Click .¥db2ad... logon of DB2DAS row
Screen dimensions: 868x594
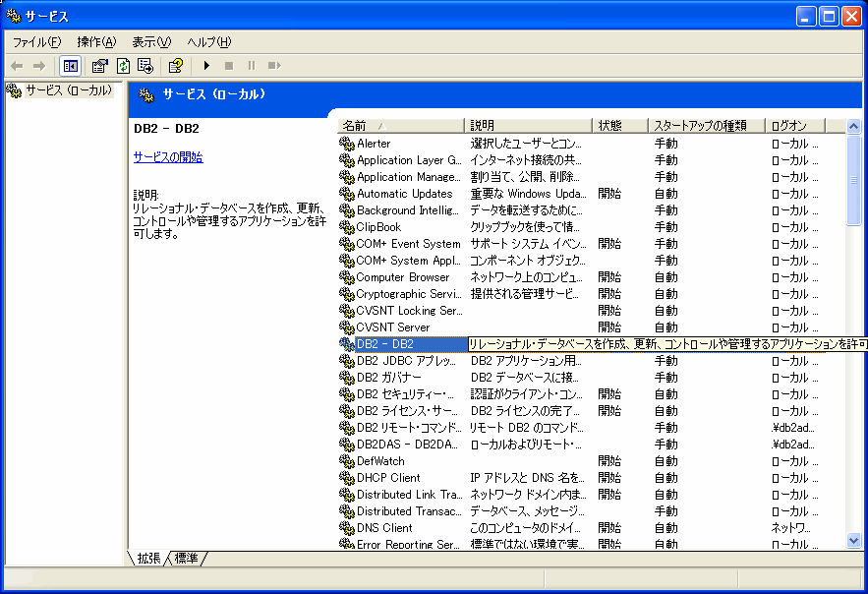[792, 445]
